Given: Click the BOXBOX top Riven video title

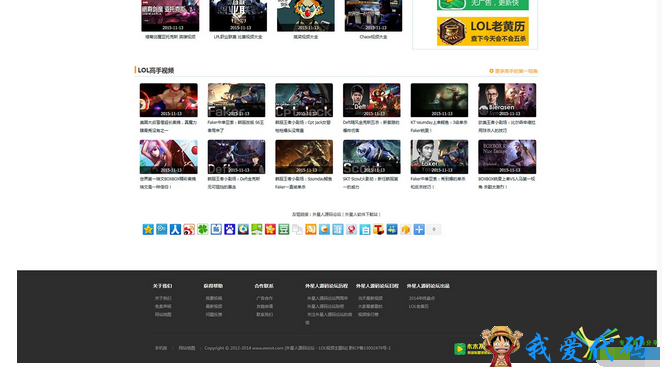Looking at the screenshot, I should pos(507,183).
